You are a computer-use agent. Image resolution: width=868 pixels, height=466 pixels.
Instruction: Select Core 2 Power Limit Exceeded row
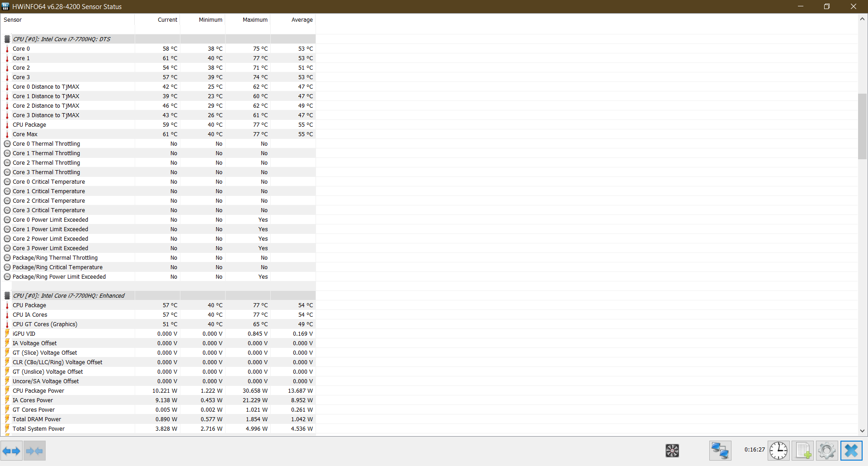pos(158,239)
